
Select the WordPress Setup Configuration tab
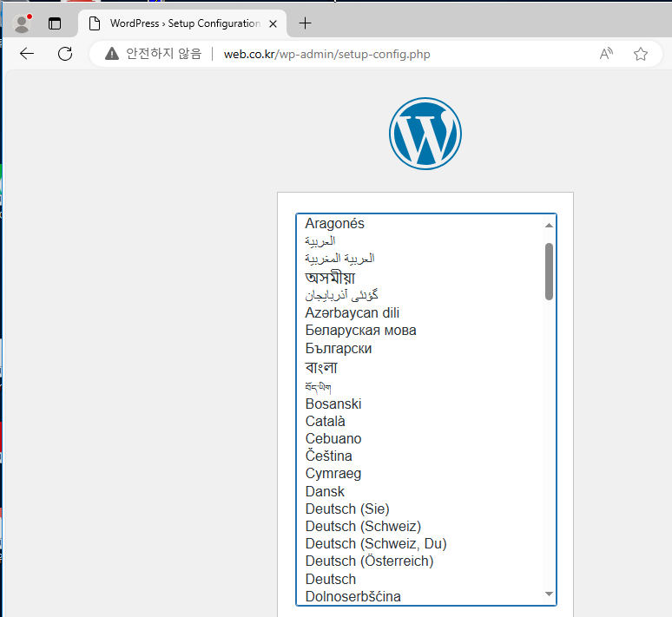(x=182, y=23)
